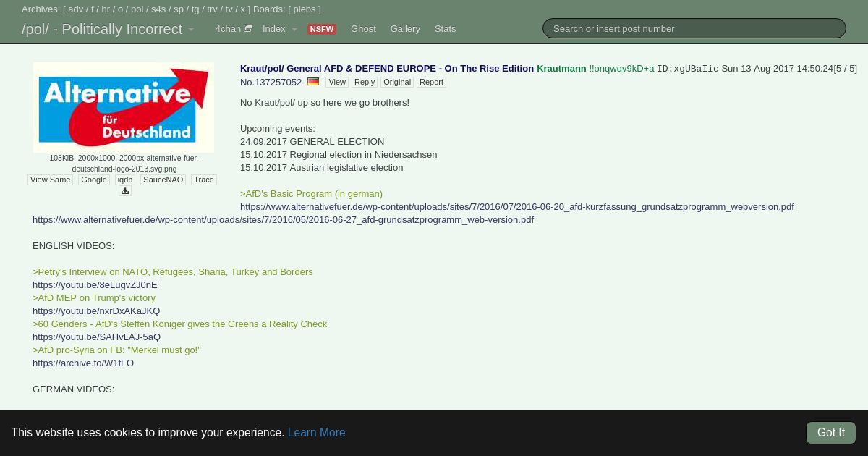Viewport: 868px width, 456px height.
Task: Open the s4s archive link
Action: [x=158, y=9]
